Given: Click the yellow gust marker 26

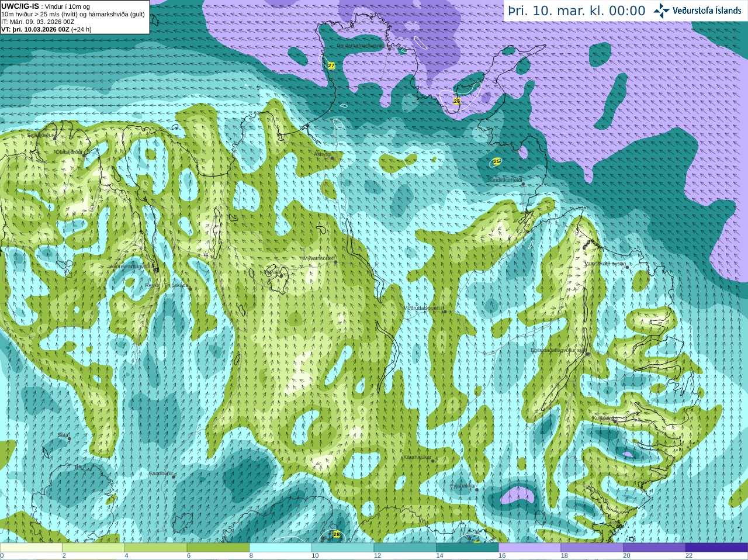Looking at the screenshot, I should (457, 101).
